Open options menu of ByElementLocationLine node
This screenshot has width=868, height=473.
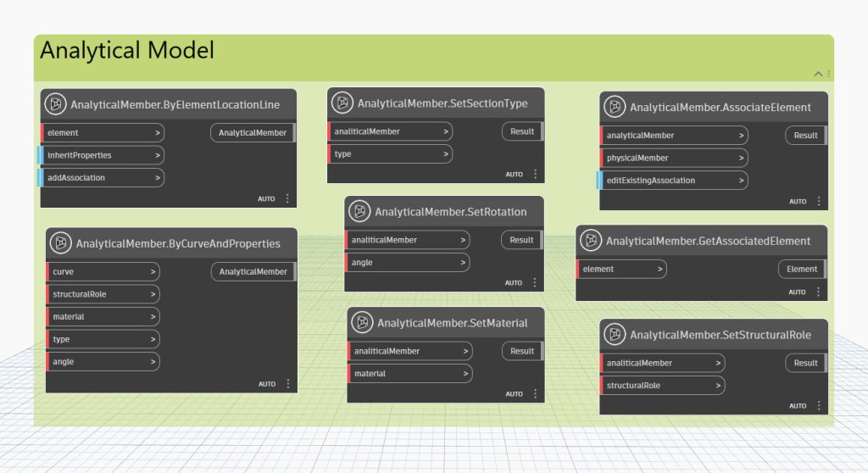pos(287,198)
